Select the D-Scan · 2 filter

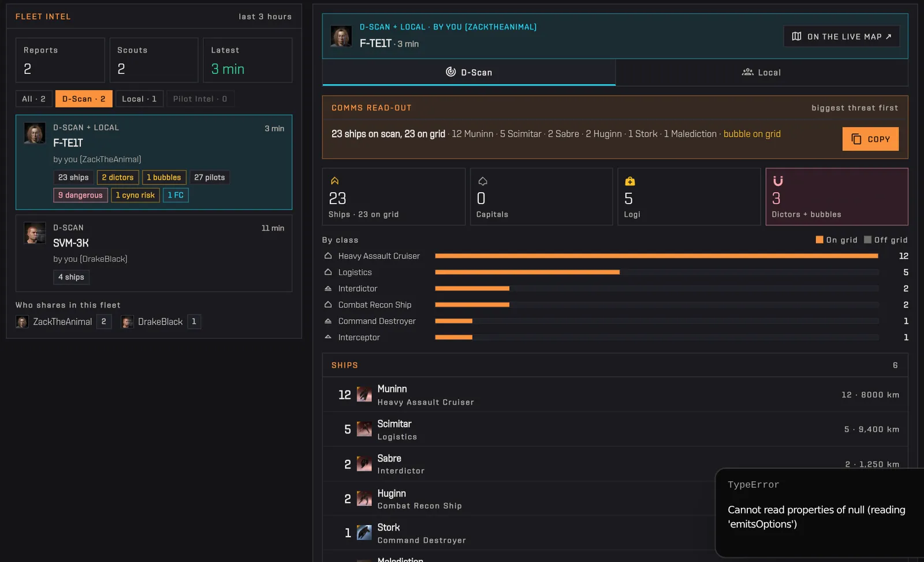(x=84, y=99)
